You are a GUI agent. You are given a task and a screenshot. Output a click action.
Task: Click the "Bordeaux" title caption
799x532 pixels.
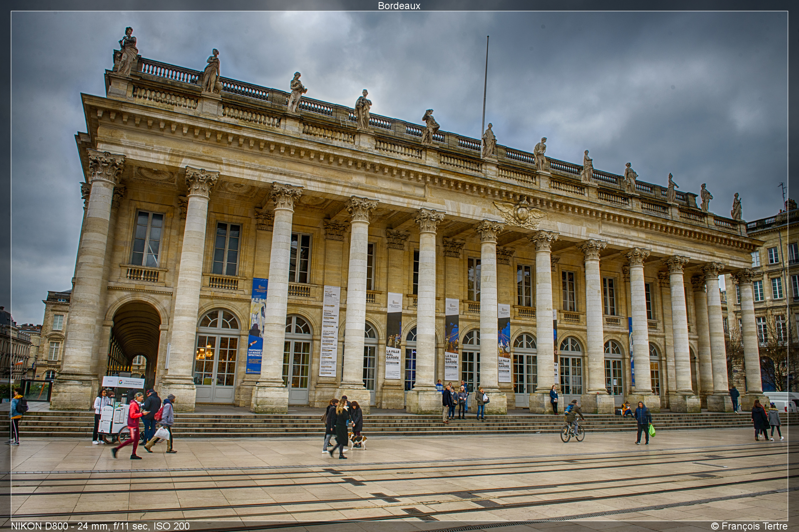click(x=399, y=6)
